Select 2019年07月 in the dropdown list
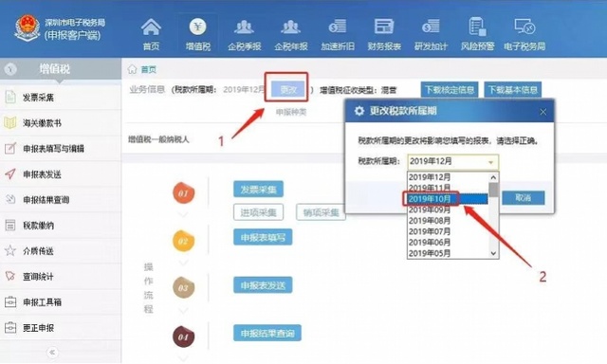607x364 pixels. [x=448, y=231]
